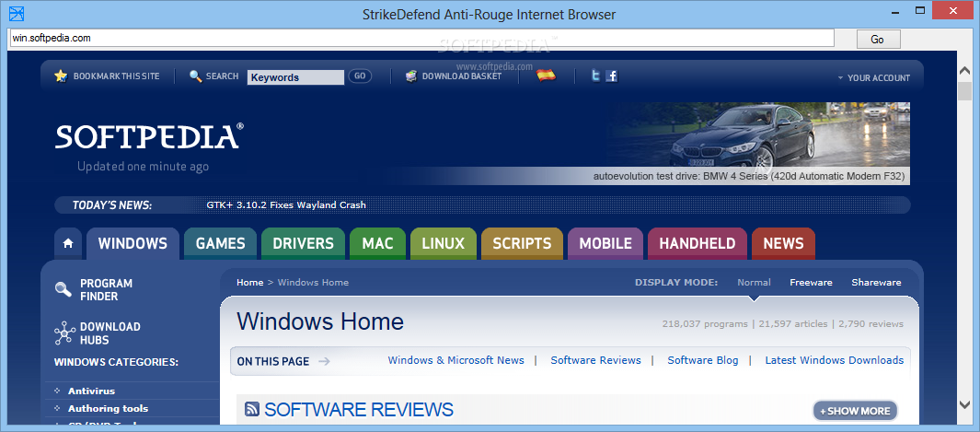Switch to the Spanish flag language

point(547,76)
